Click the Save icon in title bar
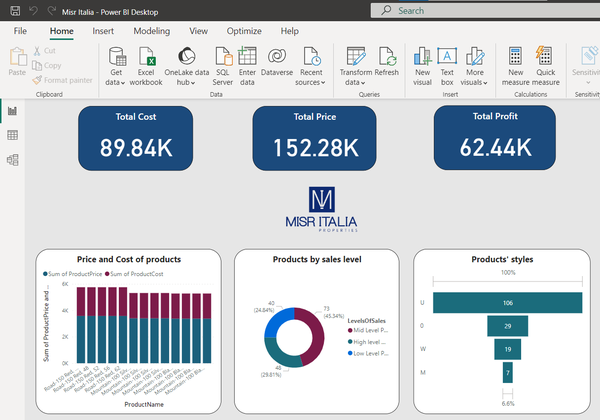Viewport: 600px width, 420px height. pyautogui.click(x=14, y=10)
